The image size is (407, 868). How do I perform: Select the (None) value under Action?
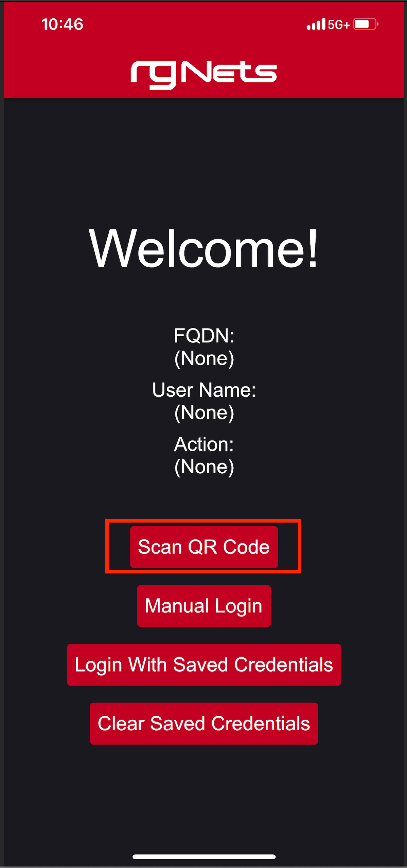point(204,467)
